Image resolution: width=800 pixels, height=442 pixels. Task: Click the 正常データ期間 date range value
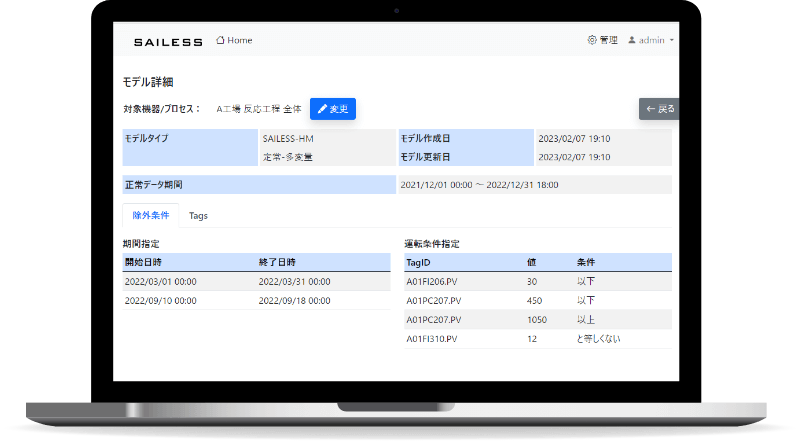pyautogui.click(x=478, y=185)
